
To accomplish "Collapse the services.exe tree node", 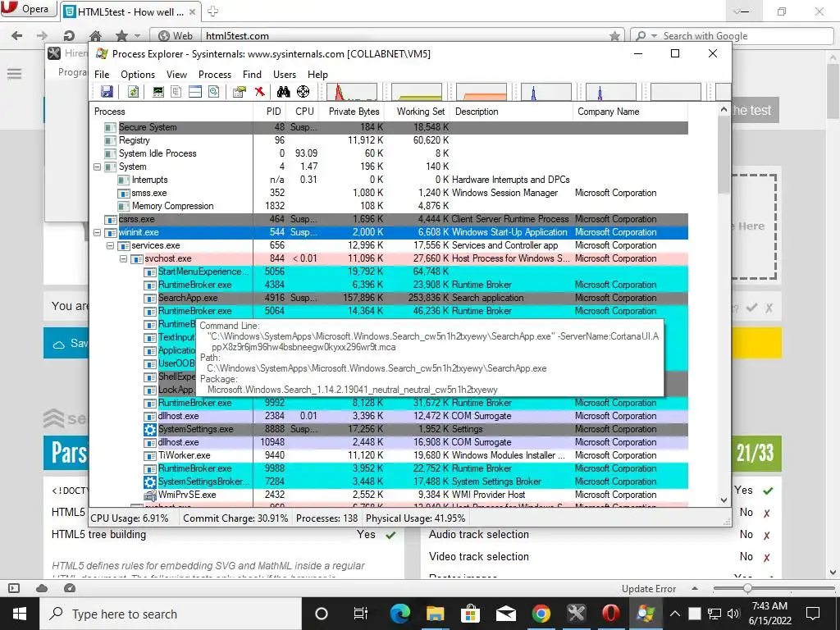I will pos(111,245).
